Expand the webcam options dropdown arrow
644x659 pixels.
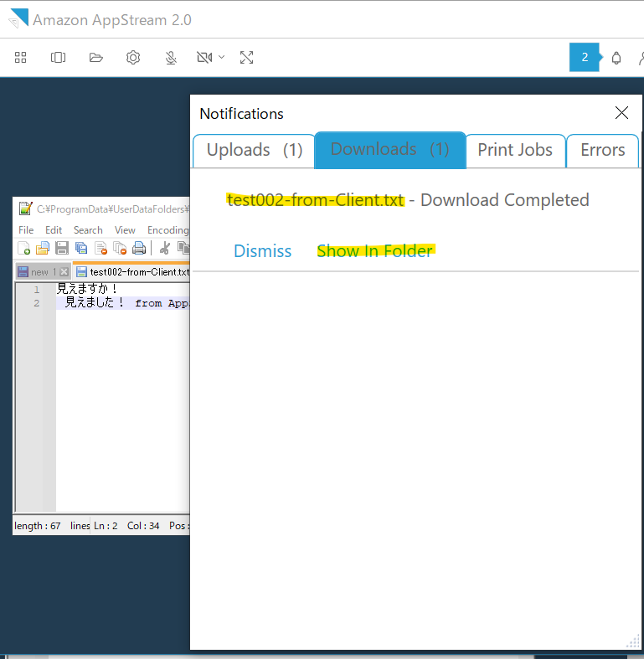point(222,57)
